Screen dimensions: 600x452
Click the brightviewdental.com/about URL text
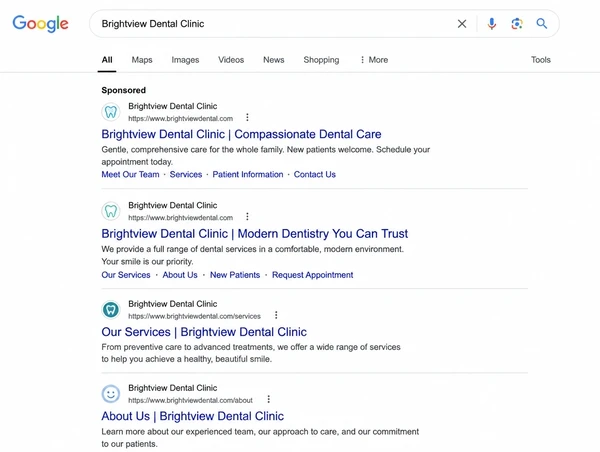(x=191, y=400)
